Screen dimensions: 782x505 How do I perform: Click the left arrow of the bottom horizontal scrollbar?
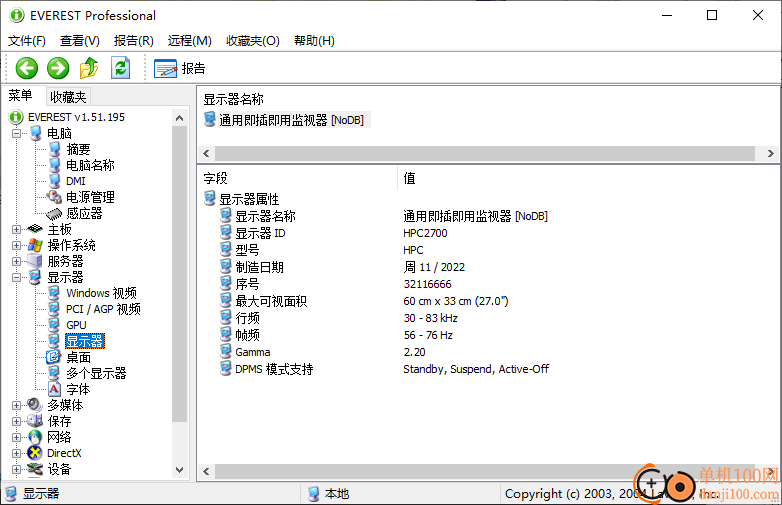[x=206, y=471]
